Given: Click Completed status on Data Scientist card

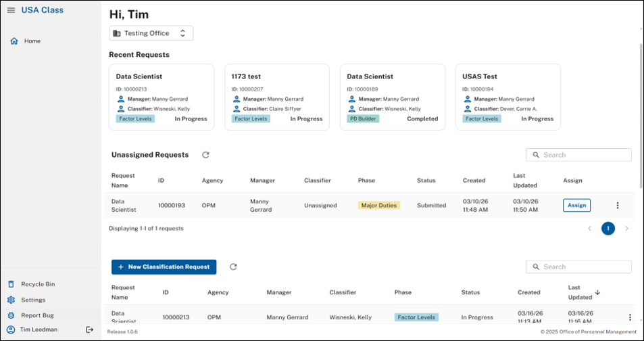Looking at the screenshot, I should tap(422, 119).
